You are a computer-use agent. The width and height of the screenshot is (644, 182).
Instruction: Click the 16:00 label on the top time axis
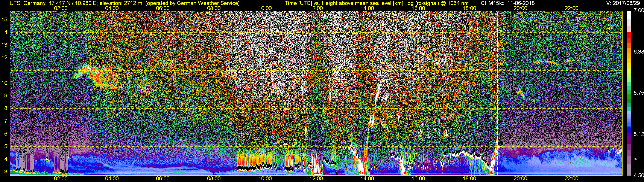click(x=418, y=8)
